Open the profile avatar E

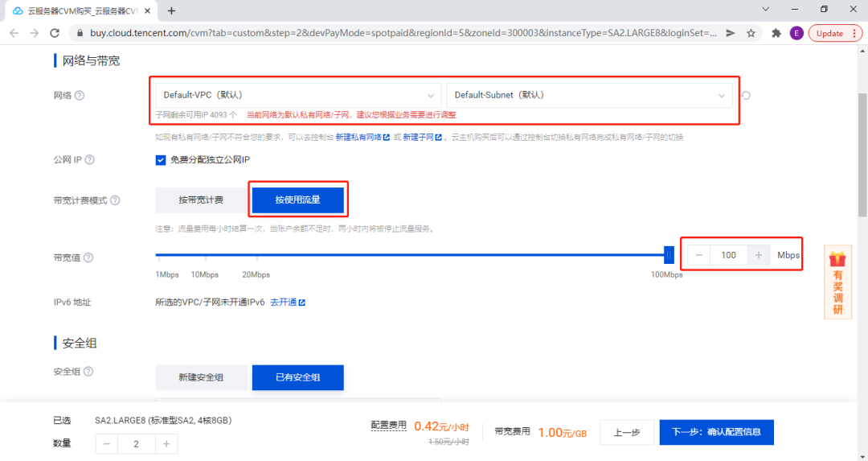click(796, 33)
